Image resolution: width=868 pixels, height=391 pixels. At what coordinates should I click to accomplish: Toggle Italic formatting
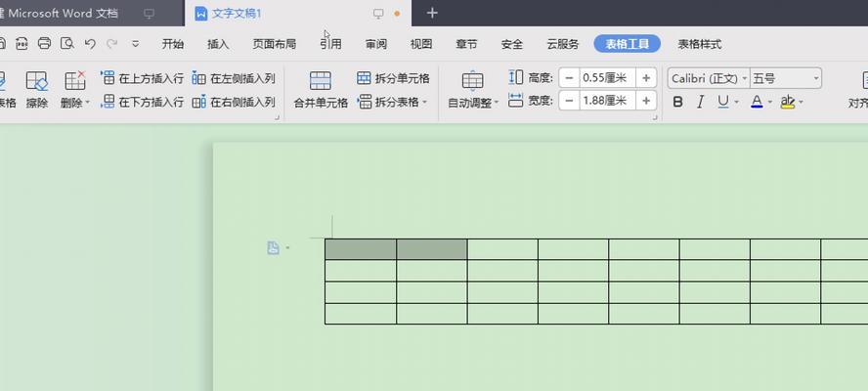click(x=700, y=102)
